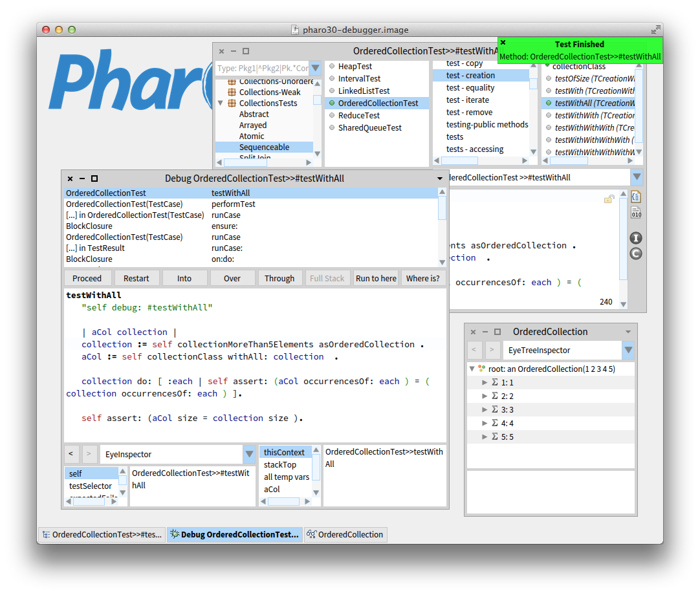Click Into button in debugger
The height and width of the screenshot is (595, 700).
[184, 279]
